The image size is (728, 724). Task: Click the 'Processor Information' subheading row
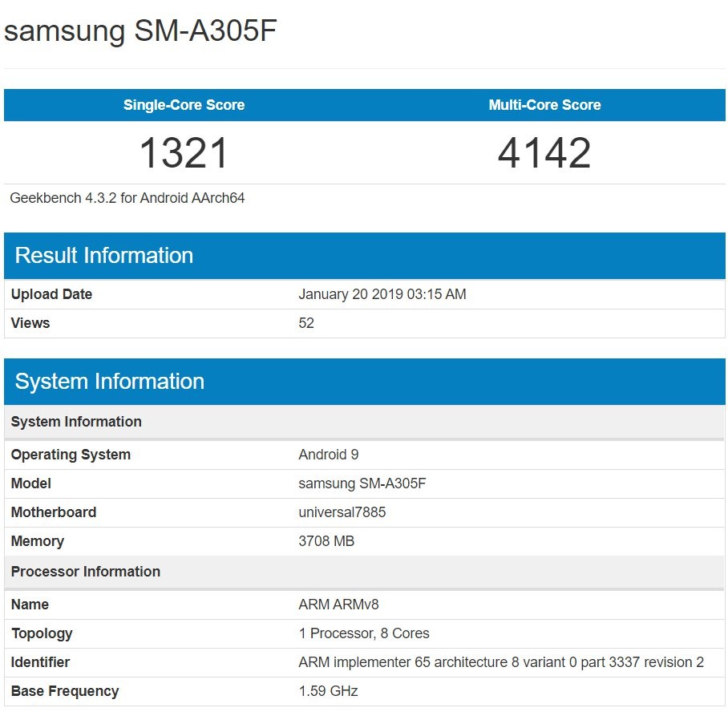[x=365, y=572]
